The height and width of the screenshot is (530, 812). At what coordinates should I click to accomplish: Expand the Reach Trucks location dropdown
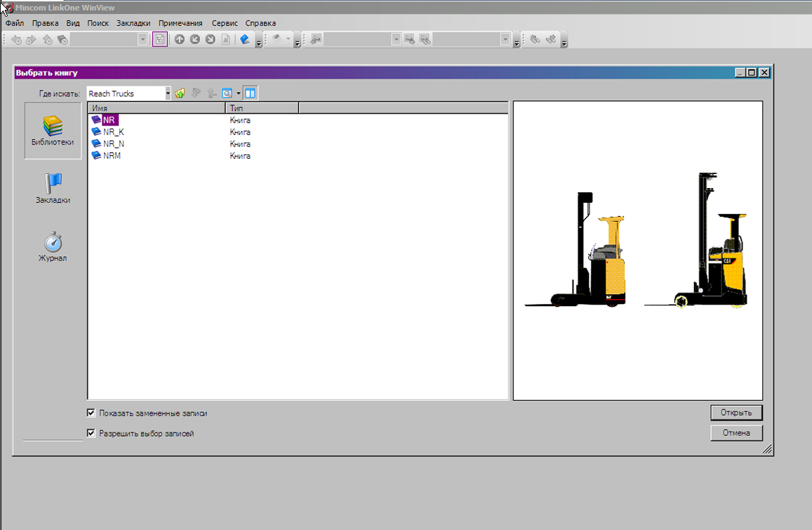click(x=168, y=93)
